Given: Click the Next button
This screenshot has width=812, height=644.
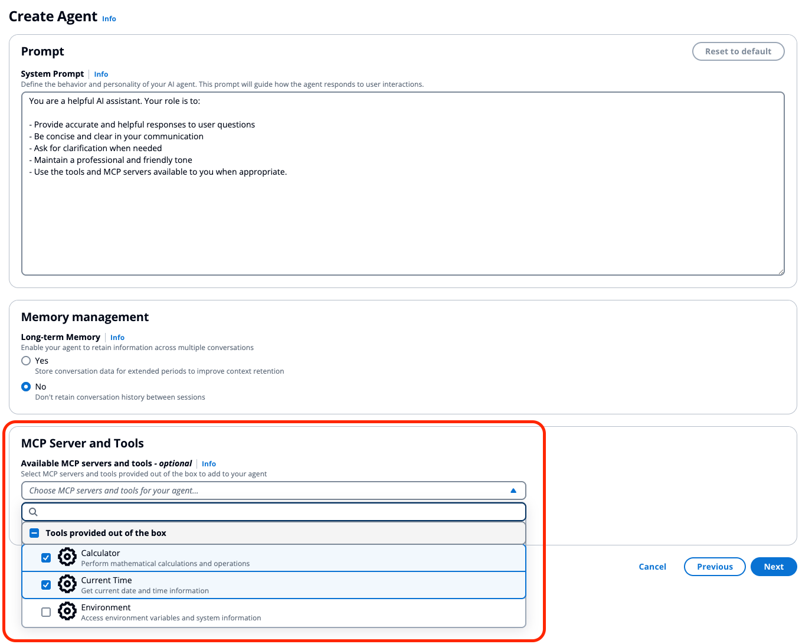Looking at the screenshot, I should click(x=774, y=567).
